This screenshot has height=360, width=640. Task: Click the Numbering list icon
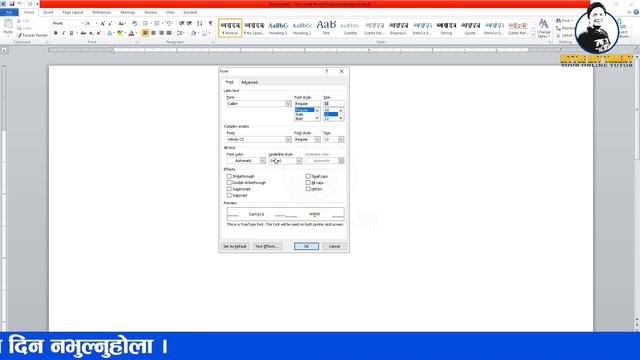pos(157,24)
